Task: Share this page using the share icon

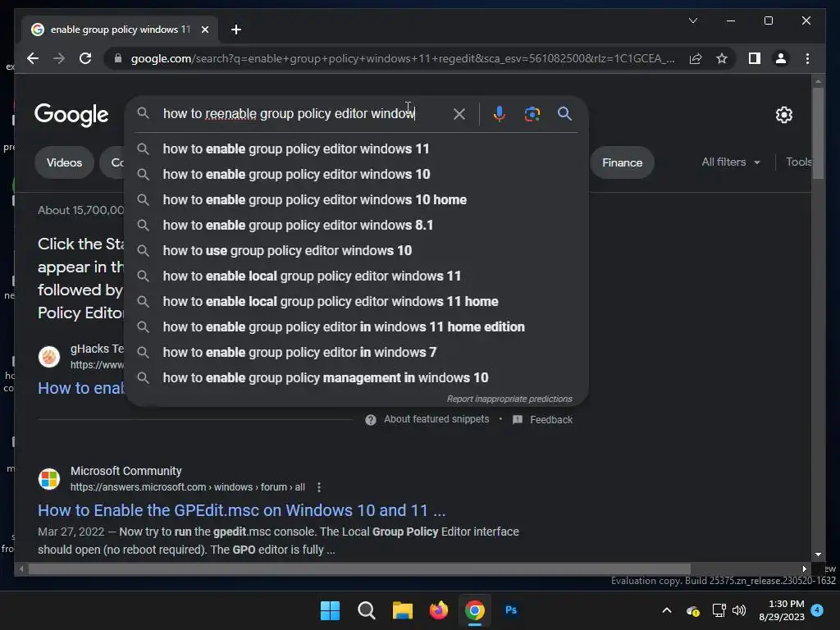Action: (696, 58)
